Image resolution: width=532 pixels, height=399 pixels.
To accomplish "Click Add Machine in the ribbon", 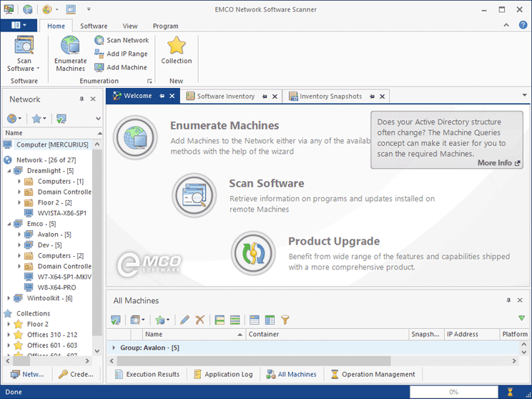I will (120, 67).
